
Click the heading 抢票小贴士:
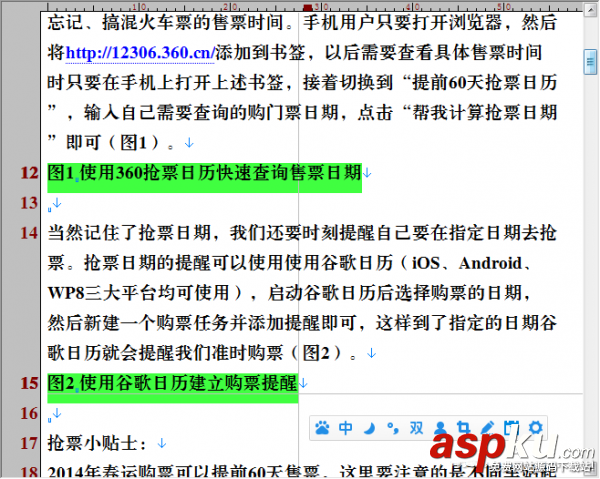pos(97,443)
